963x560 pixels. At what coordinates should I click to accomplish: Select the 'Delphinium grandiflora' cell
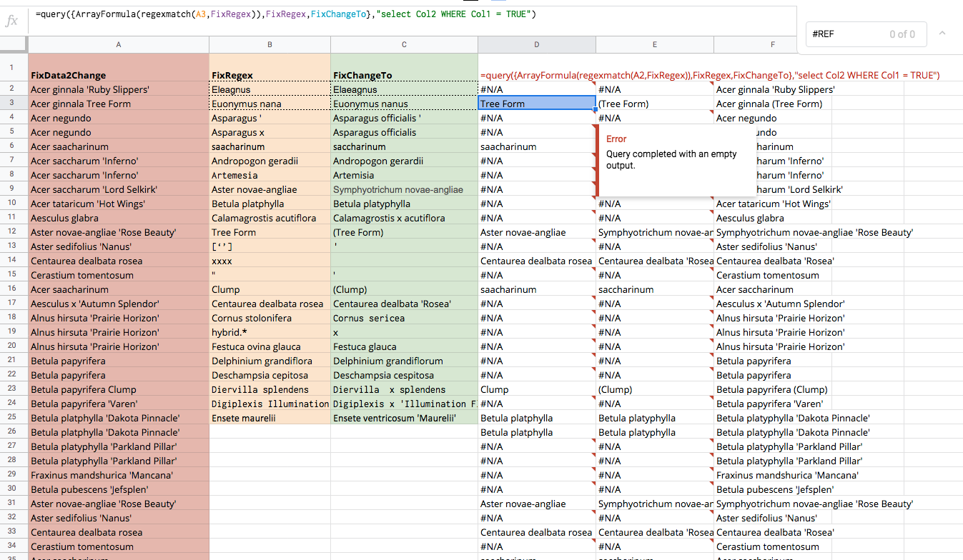pos(270,361)
